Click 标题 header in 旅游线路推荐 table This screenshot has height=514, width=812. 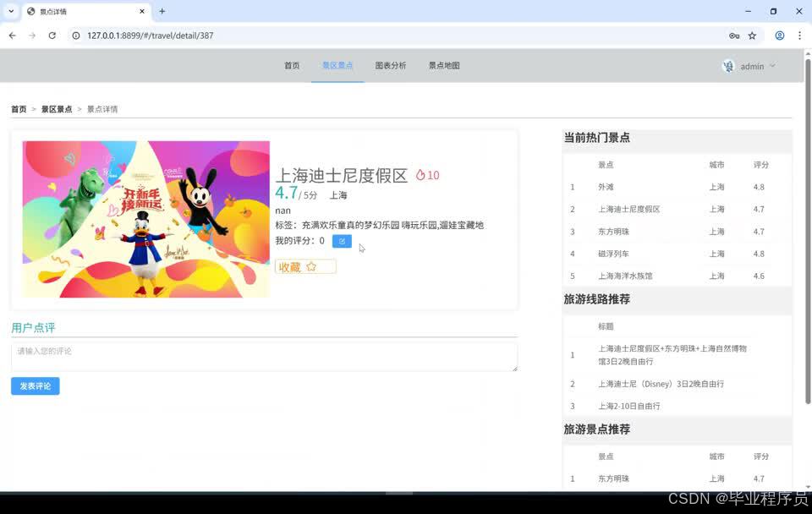(606, 326)
